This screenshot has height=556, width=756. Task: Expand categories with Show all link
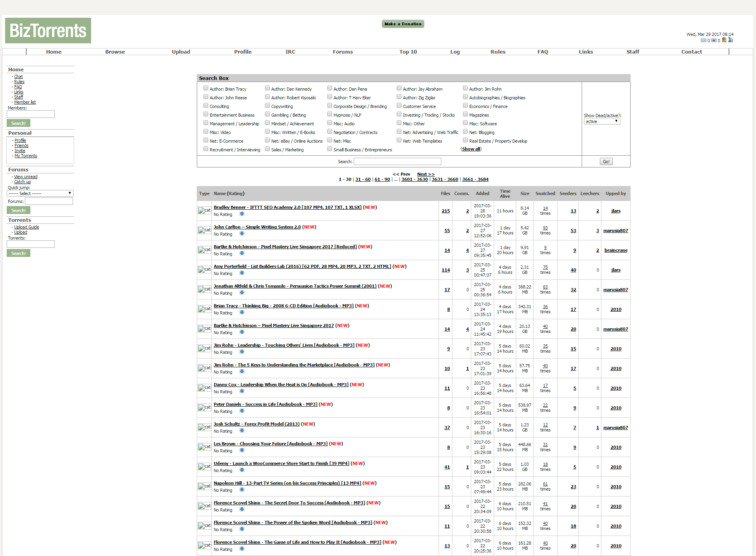click(x=471, y=149)
